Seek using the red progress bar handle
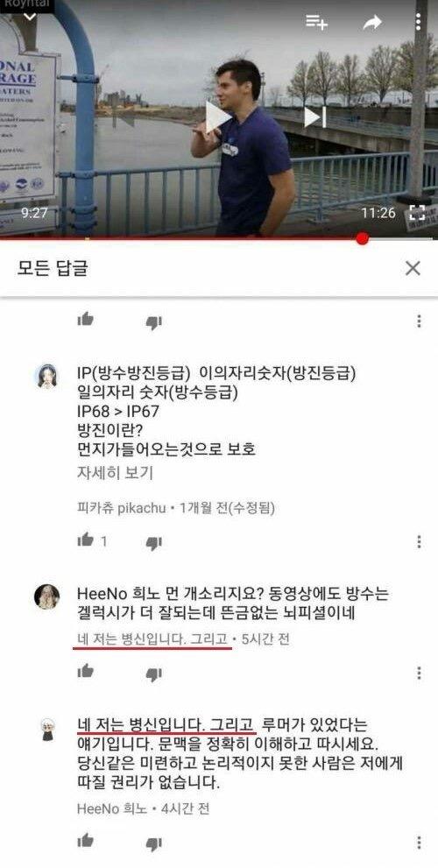The width and height of the screenshot is (438, 868). pyautogui.click(x=362, y=238)
